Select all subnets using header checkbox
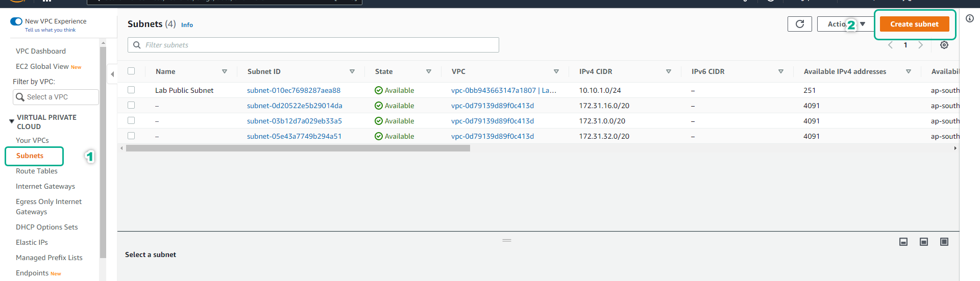The image size is (980, 281). point(131,71)
